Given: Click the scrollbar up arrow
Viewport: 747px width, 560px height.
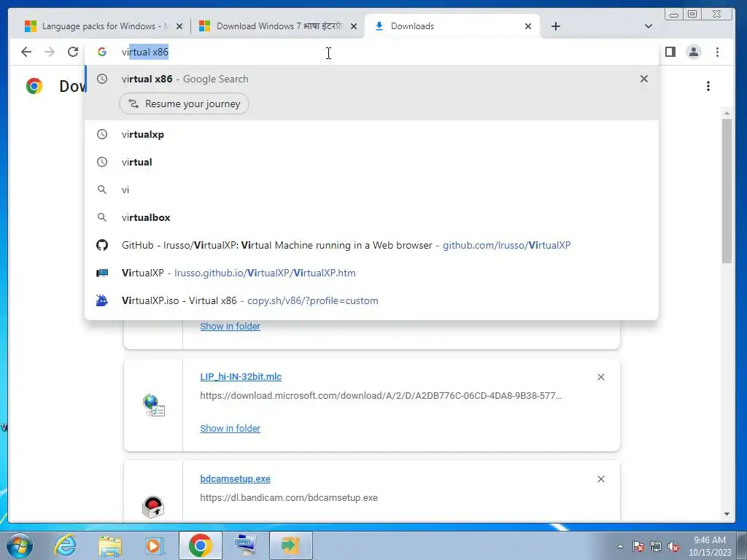Looking at the screenshot, I should (727, 113).
